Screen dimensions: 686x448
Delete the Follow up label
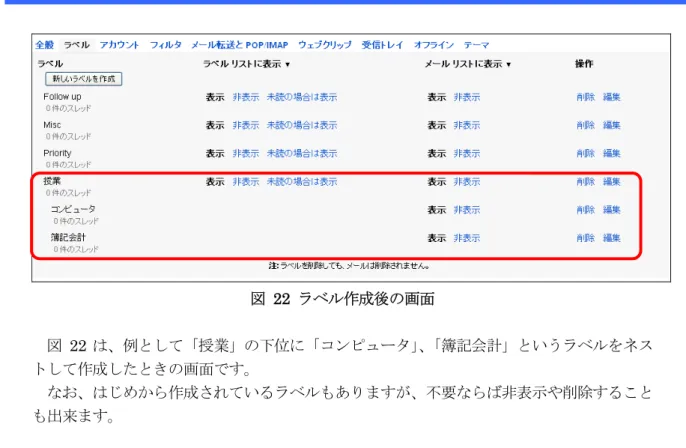pos(585,97)
